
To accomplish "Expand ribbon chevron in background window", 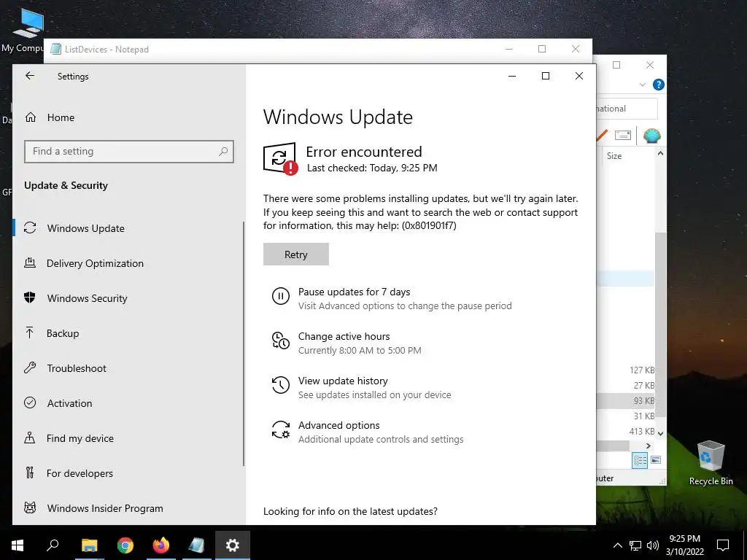I will point(642,85).
